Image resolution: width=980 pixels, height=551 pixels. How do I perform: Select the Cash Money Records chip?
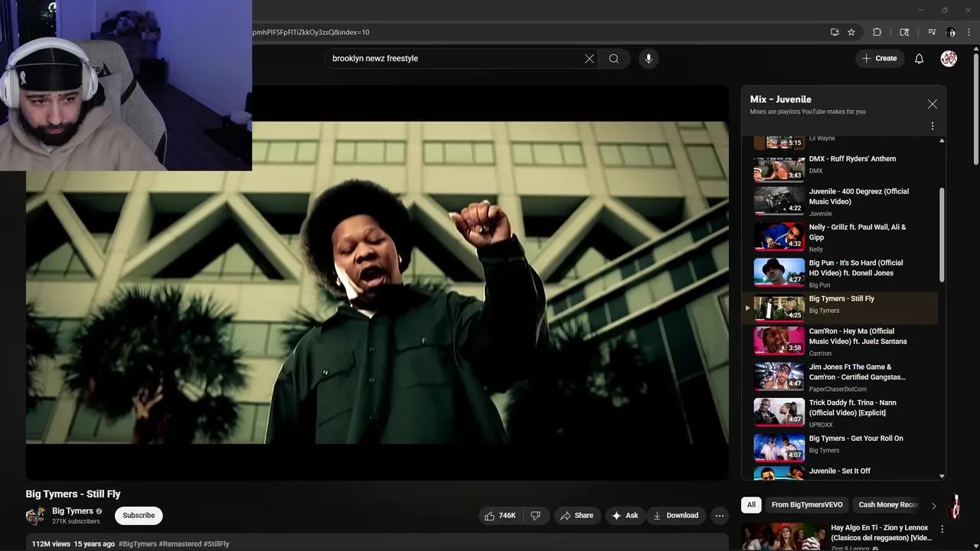tap(888, 505)
